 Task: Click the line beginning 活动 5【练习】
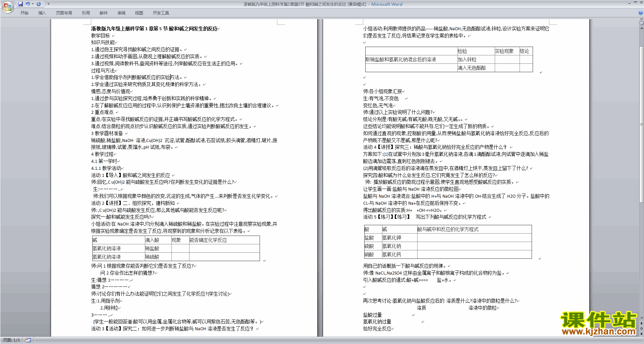[x=425, y=217]
